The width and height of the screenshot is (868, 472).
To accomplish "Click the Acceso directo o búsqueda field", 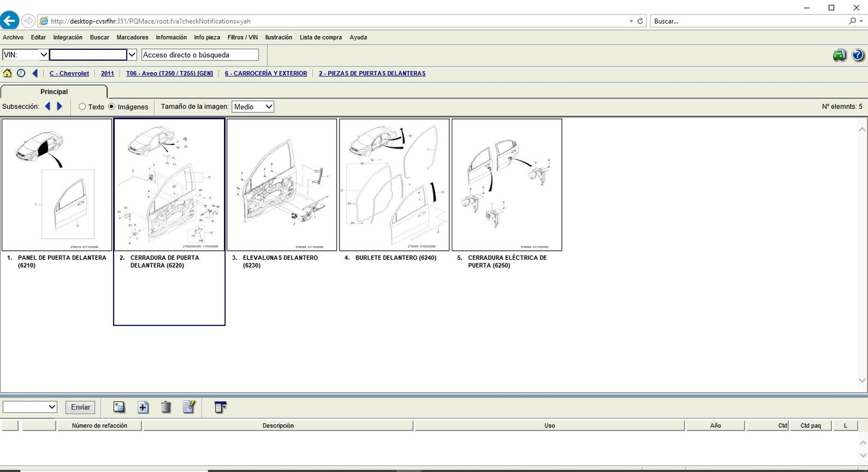I will [200, 55].
